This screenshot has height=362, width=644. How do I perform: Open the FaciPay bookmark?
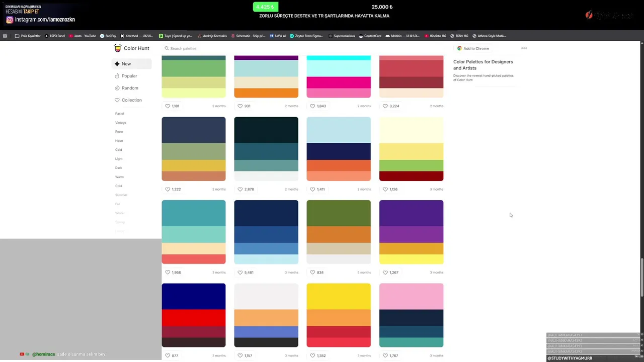(108, 36)
